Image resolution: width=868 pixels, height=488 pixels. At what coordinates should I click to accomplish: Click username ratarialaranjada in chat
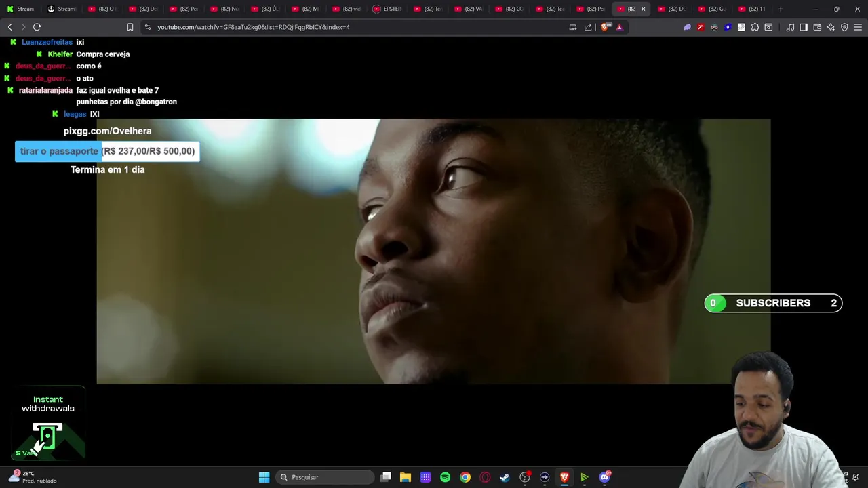pyautogui.click(x=45, y=90)
